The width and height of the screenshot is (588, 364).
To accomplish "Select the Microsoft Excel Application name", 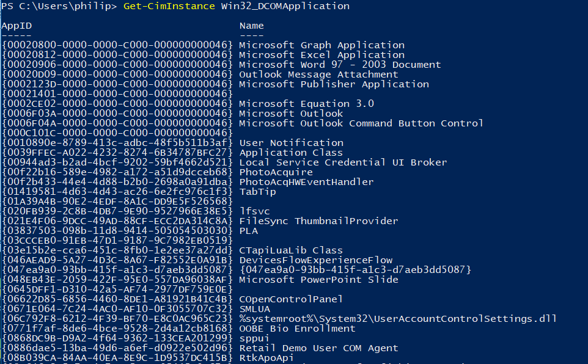I will coord(322,55).
